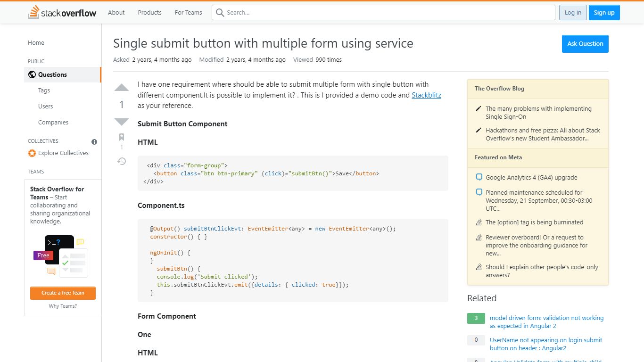The height and width of the screenshot is (362, 644).
Task: Open Reviewer overboard meta post
Action: click(537, 245)
